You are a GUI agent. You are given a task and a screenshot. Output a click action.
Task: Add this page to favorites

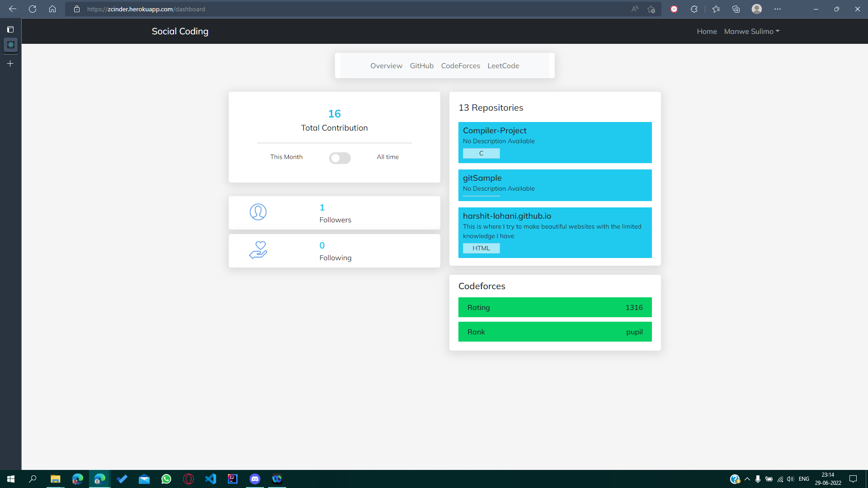(651, 9)
